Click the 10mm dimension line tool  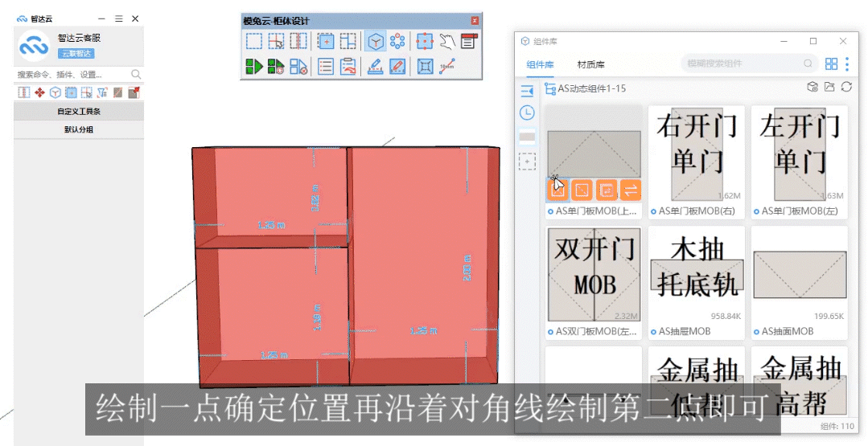447,67
